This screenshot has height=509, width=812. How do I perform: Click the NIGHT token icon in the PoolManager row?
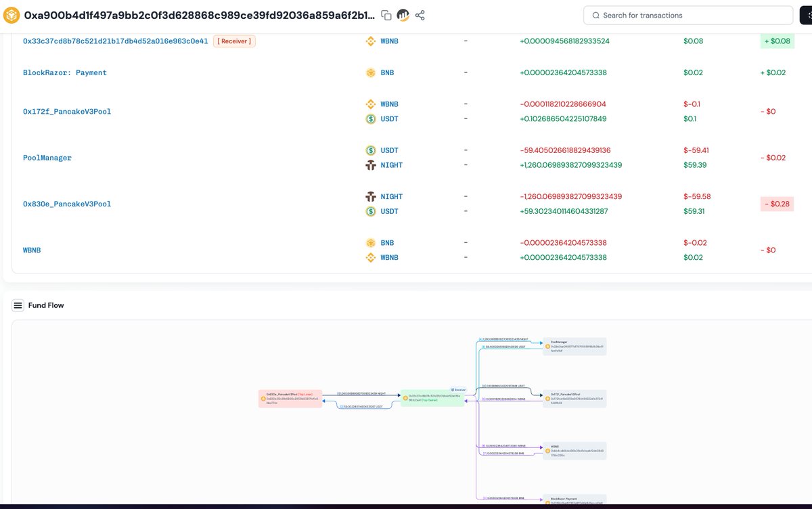[371, 165]
